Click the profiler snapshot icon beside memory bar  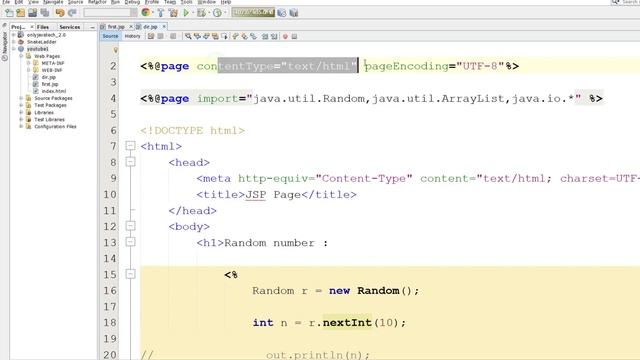282,13
